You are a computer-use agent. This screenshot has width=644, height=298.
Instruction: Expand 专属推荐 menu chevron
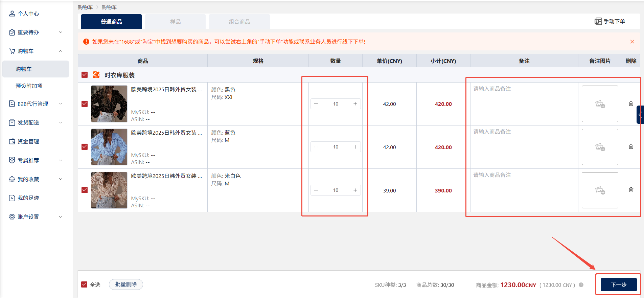coord(61,160)
